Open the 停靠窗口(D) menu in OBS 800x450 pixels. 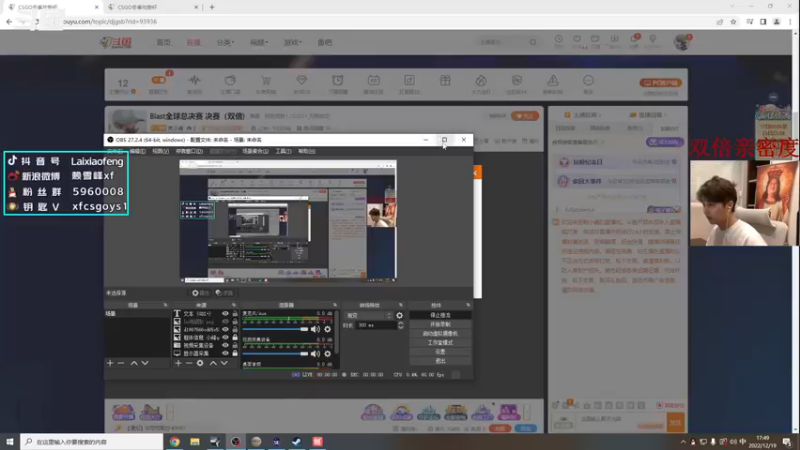[189, 151]
